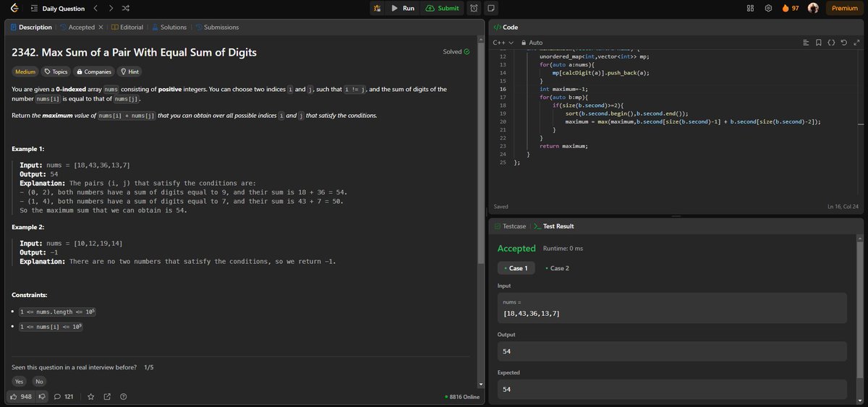Open the 121 comments icon
The height and width of the screenshot is (407, 868).
click(x=64, y=396)
